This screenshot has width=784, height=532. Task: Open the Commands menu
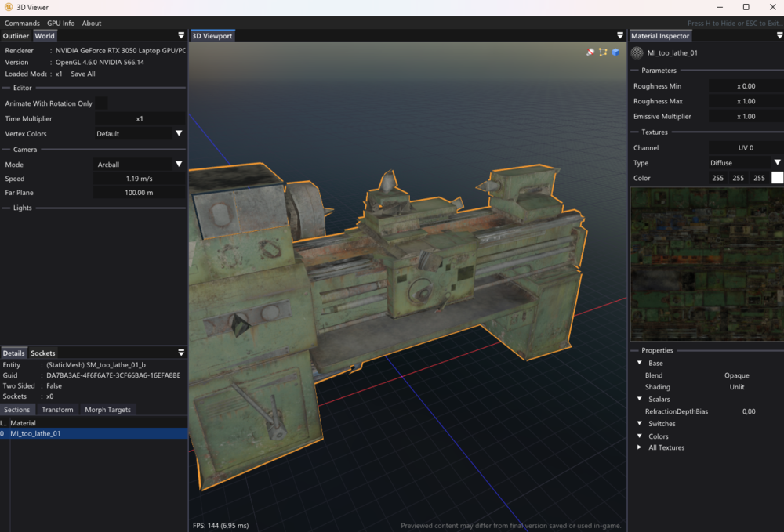click(22, 24)
